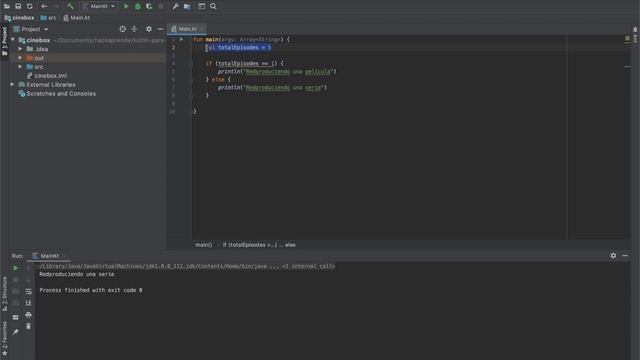This screenshot has height=360, width=640.
Task: Toggle scroll to end icon in Run panel
Action: coord(28,303)
